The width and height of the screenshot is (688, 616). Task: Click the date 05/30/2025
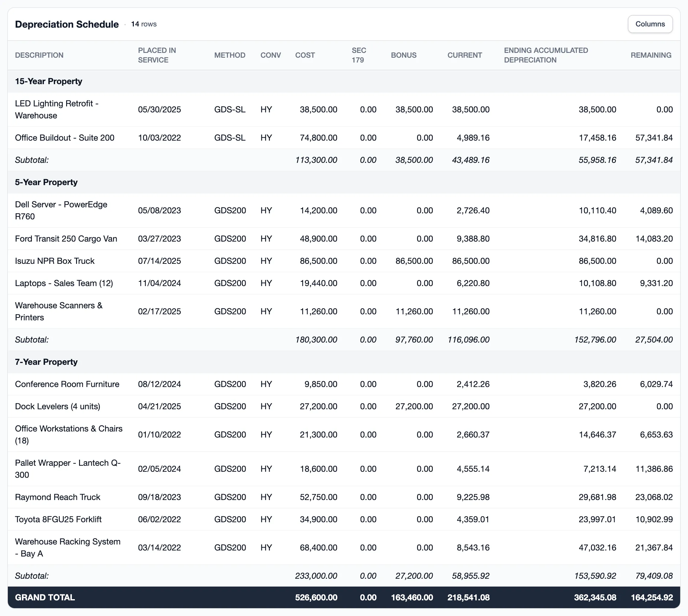(x=159, y=109)
